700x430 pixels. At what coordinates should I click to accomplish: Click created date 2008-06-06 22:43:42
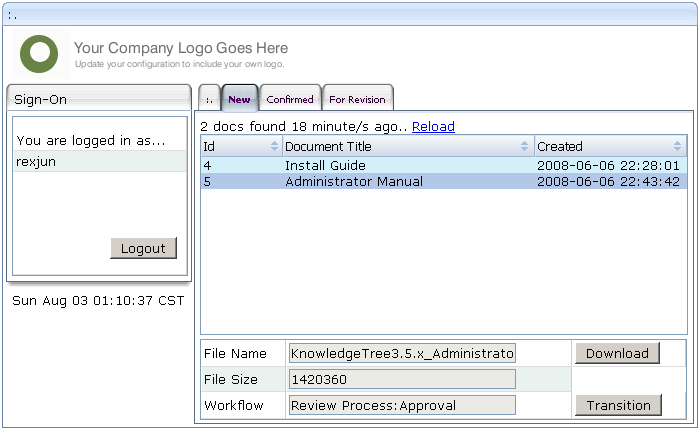pos(608,182)
